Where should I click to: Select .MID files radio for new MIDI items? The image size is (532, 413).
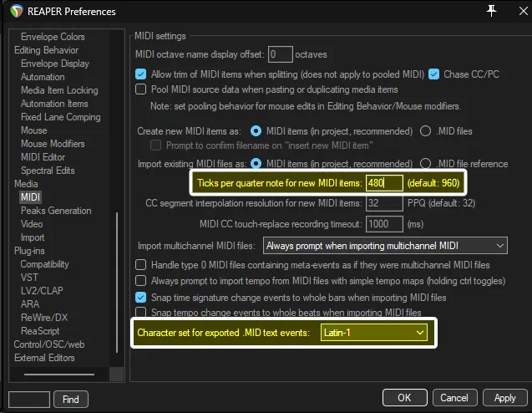[425, 131]
